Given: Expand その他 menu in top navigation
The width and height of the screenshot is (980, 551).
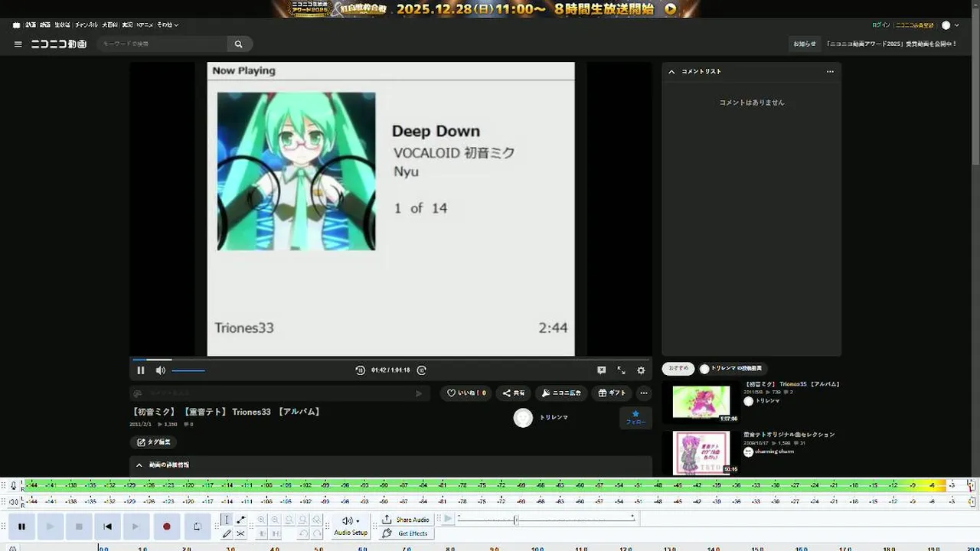Looking at the screenshot, I should click(168, 25).
